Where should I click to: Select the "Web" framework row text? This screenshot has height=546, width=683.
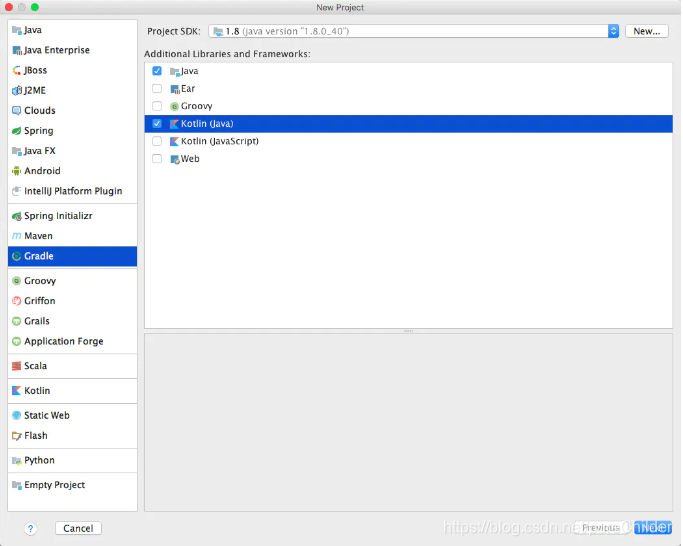[x=190, y=159]
